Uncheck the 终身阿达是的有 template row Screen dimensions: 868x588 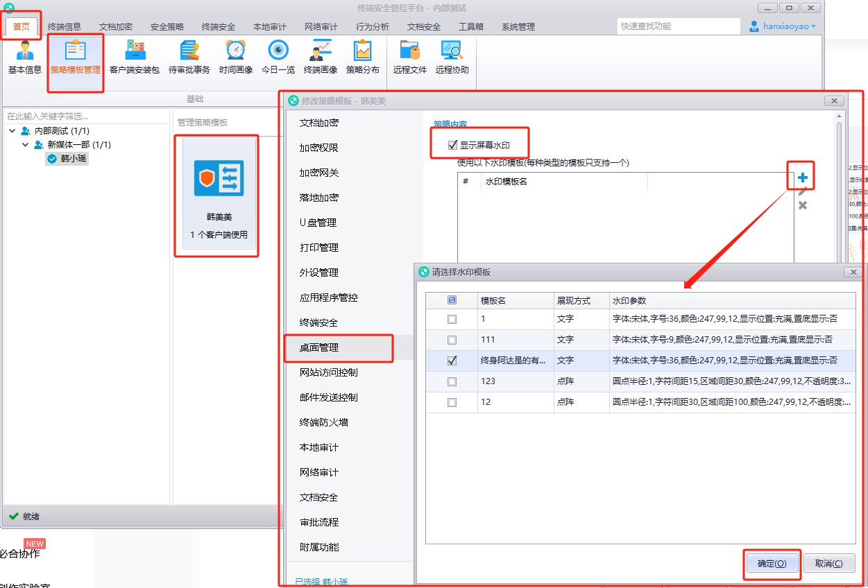pos(452,361)
